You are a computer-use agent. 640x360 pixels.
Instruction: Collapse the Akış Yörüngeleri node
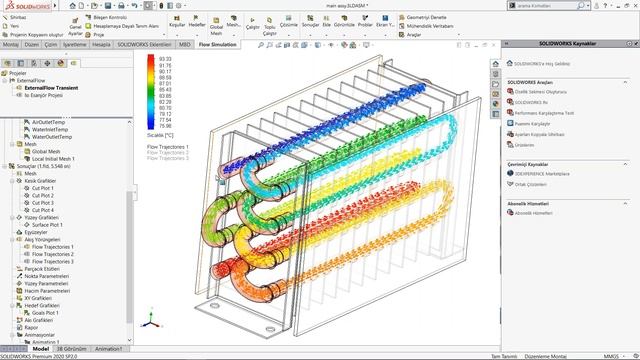pos(12,240)
